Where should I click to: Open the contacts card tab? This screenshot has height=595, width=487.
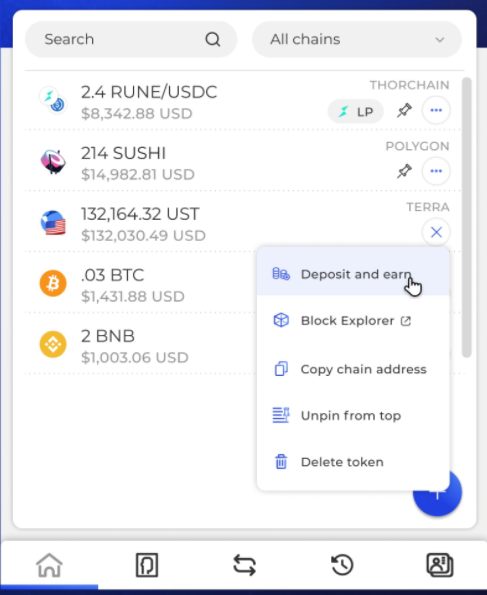pos(440,565)
